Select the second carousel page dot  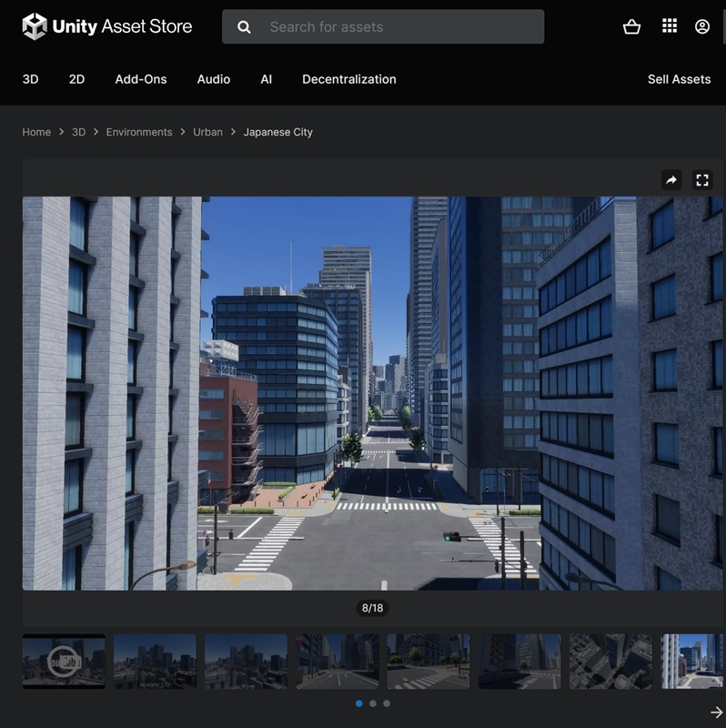point(373,703)
